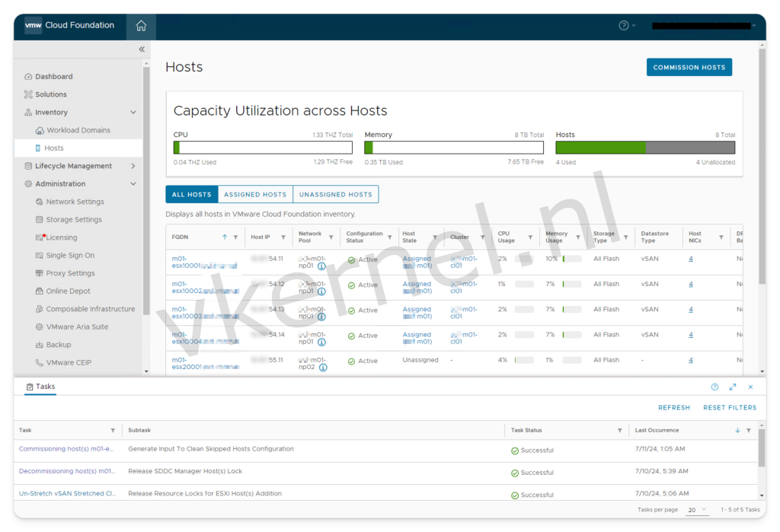Click the FQDN column filter icon
780x532 pixels.
pos(235,237)
